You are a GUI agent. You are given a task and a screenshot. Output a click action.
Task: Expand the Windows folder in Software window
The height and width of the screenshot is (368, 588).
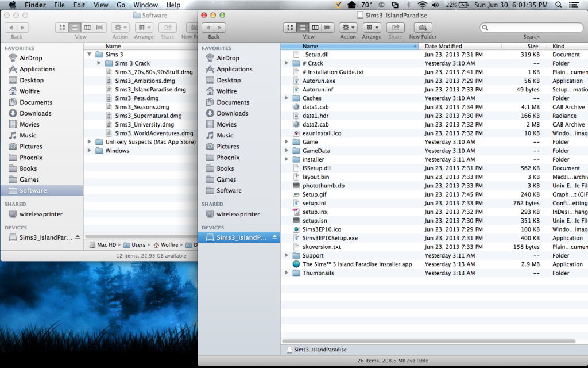click(89, 151)
